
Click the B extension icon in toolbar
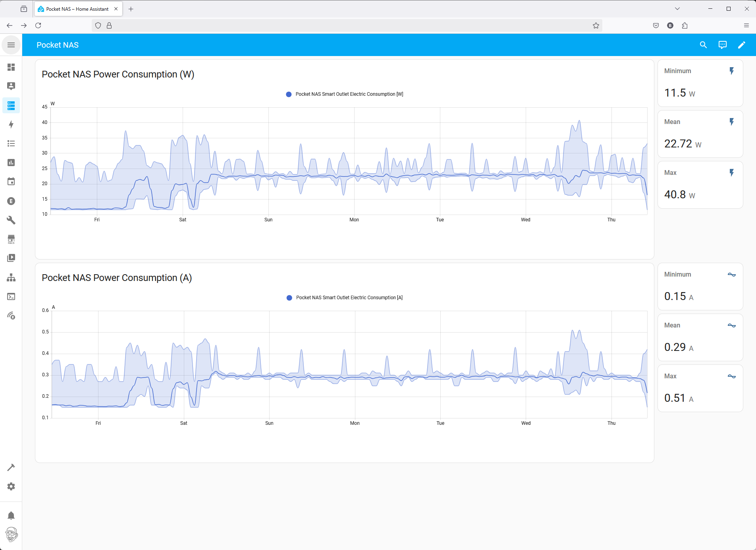click(670, 25)
